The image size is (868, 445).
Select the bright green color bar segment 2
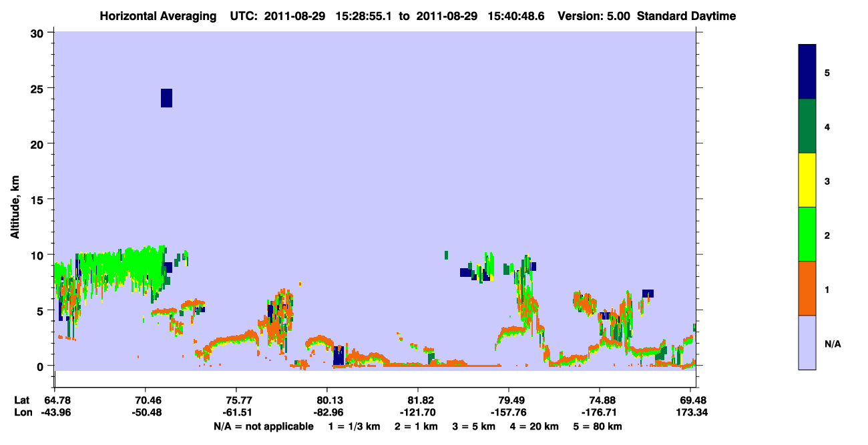pyautogui.click(x=807, y=234)
